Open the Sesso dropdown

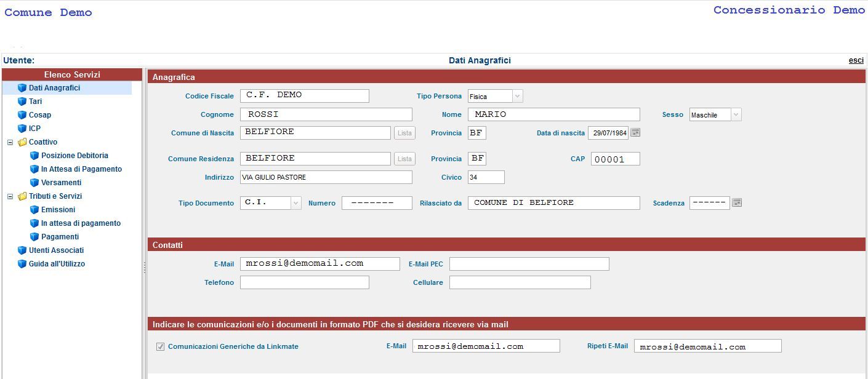tap(736, 115)
